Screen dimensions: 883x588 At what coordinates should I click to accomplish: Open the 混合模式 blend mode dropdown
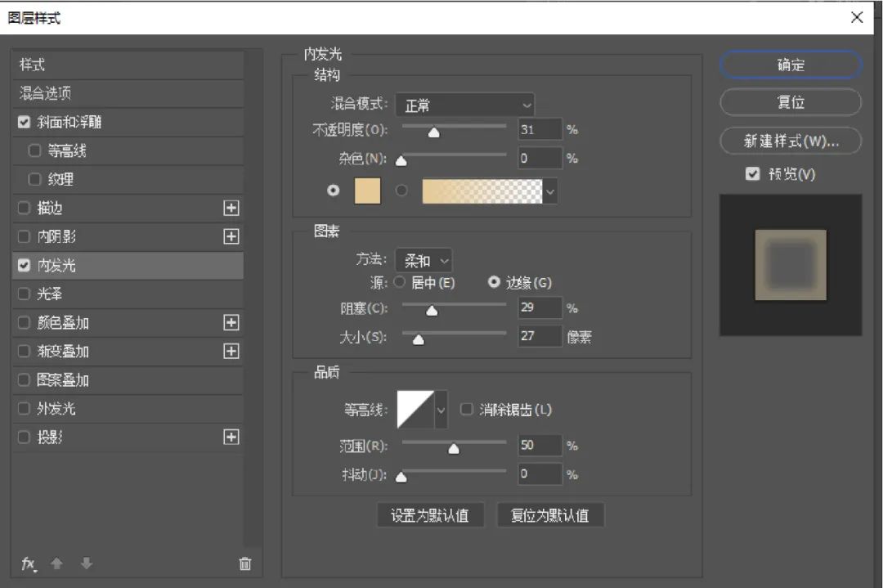point(464,105)
